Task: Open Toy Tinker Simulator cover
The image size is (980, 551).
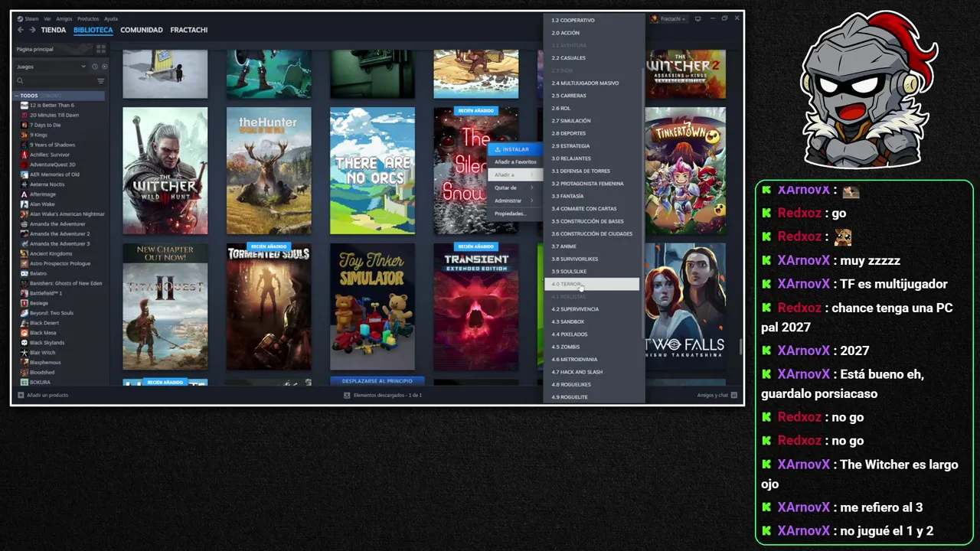Action: click(x=372, y=307)
